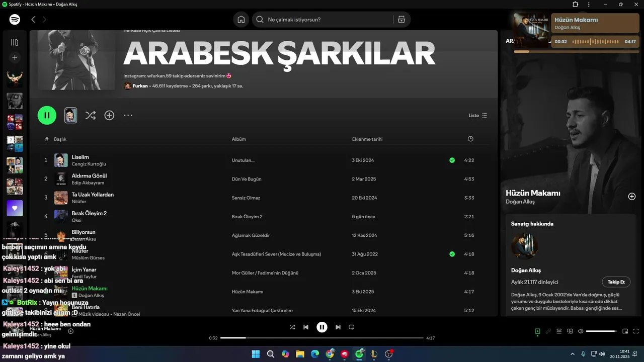644x362 pixels.
Task: Enter fullscreen with the player expand icon
Action: point(636,331)
